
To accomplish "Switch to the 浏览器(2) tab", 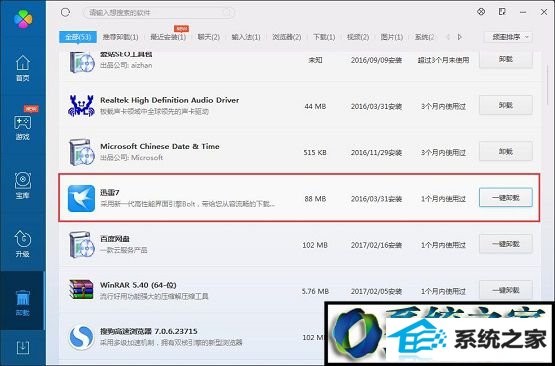I will (287, 37).
